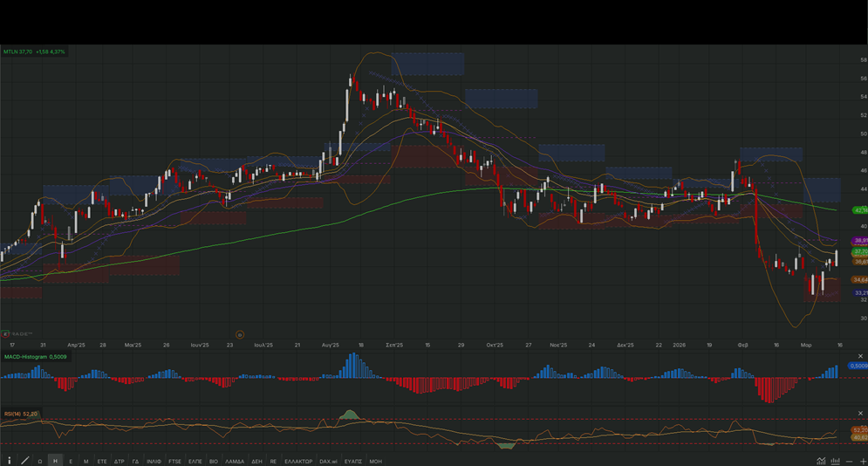Click the MTLN 37,70 symbol label

click(x=17, y=51)
